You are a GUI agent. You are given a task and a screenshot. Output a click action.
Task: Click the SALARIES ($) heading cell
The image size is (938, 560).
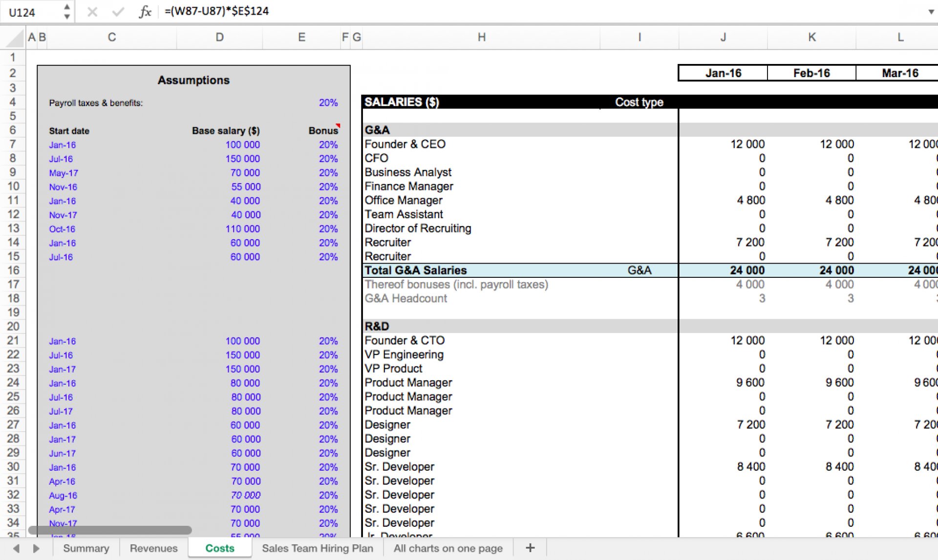[x=402, y=102]
